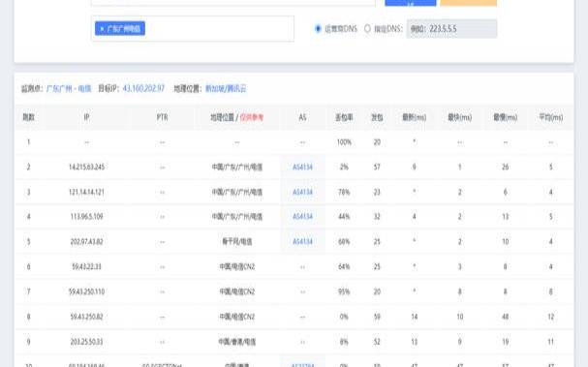This screenshot has height=367, width=588.
Task: Click the red 仅供参考 note in header
Action: coord(252,117)
